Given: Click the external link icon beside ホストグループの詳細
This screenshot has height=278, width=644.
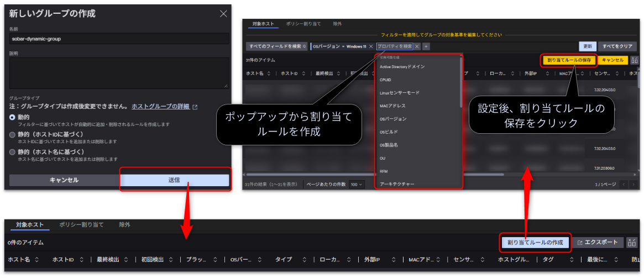Looking at the screenshot, I should point(195,107).
